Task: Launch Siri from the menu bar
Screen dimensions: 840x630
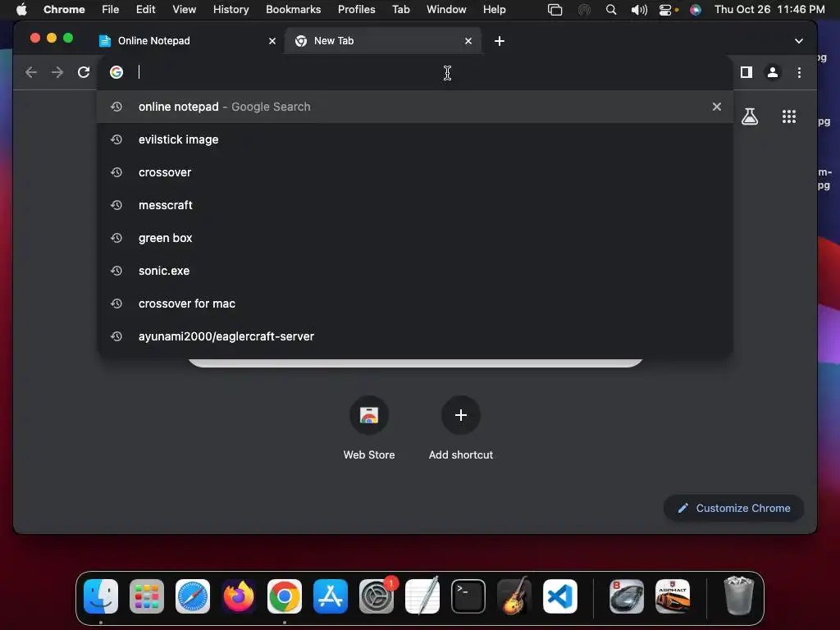Action: [696, 10]
